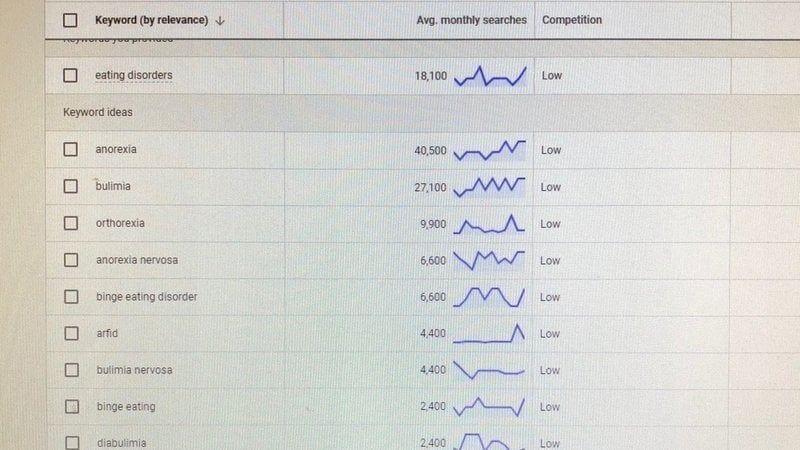Image resolution: width=800 pixels, height=450 pixels.
Task: Click the anorexia nervosa trend sparkline
Action: click(489, 260)
